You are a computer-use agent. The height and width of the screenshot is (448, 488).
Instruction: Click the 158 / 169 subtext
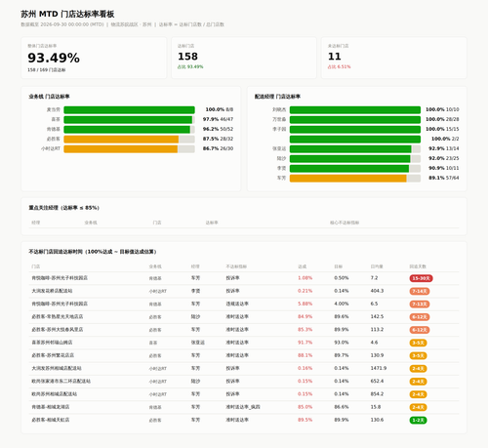coord(47,70)
